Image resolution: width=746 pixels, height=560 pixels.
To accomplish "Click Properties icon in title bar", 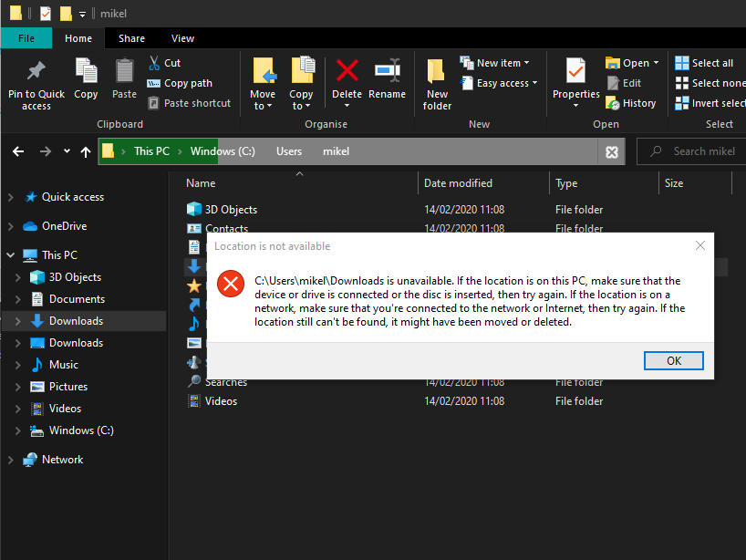I will [46, 14].
